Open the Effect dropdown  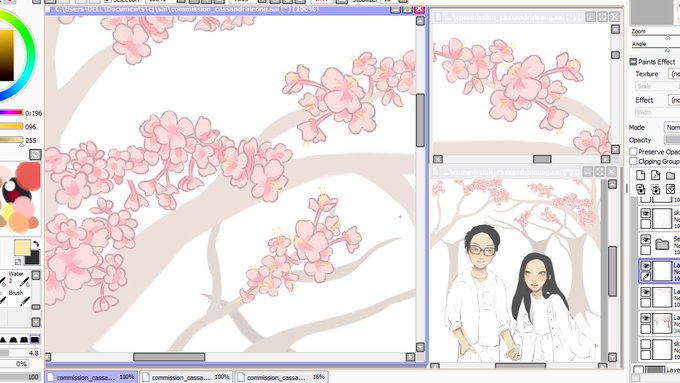click(x=674, y=100)
